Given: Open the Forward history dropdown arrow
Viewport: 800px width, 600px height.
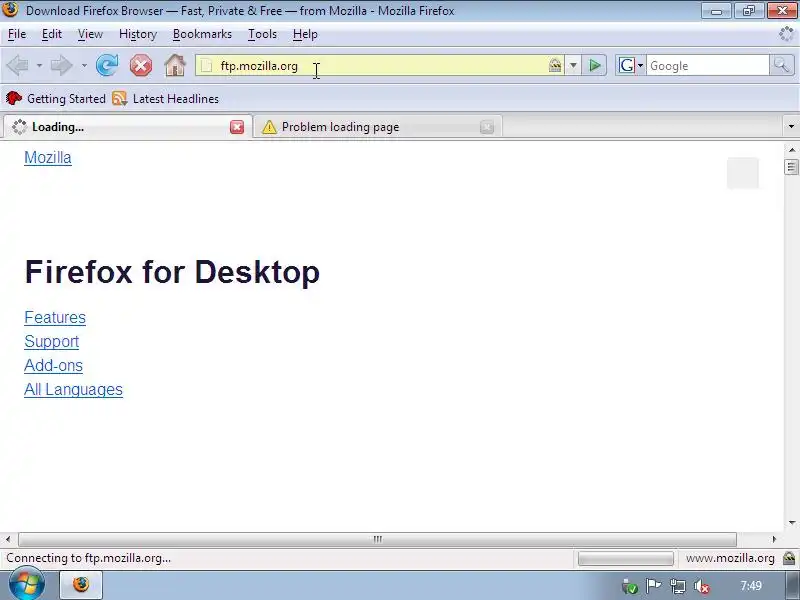Looking at the screenshot, I should [84, 66].
